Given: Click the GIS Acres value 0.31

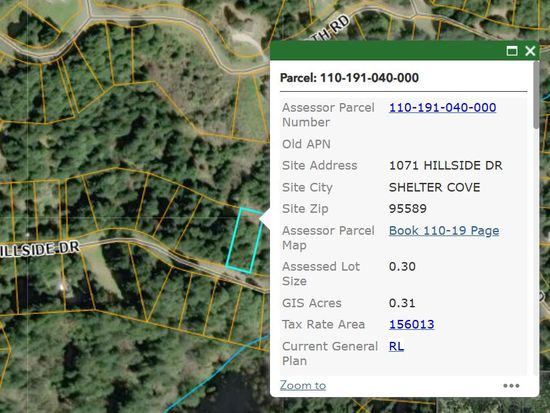Looking at the screenshot, I should click(x=402, y=303).
